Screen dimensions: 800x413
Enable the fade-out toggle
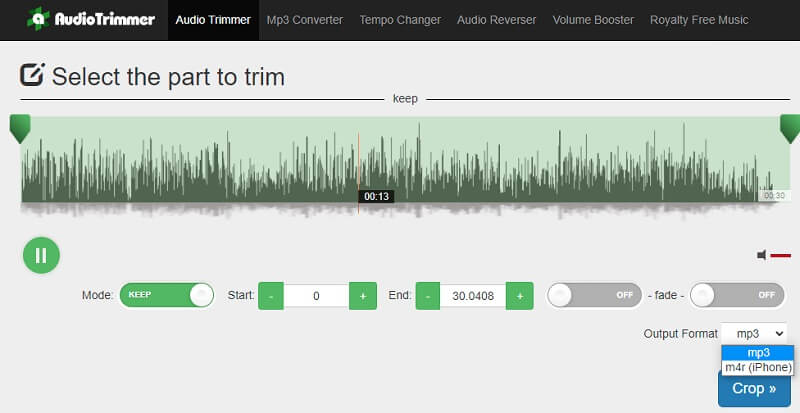(x=737, y=295)
